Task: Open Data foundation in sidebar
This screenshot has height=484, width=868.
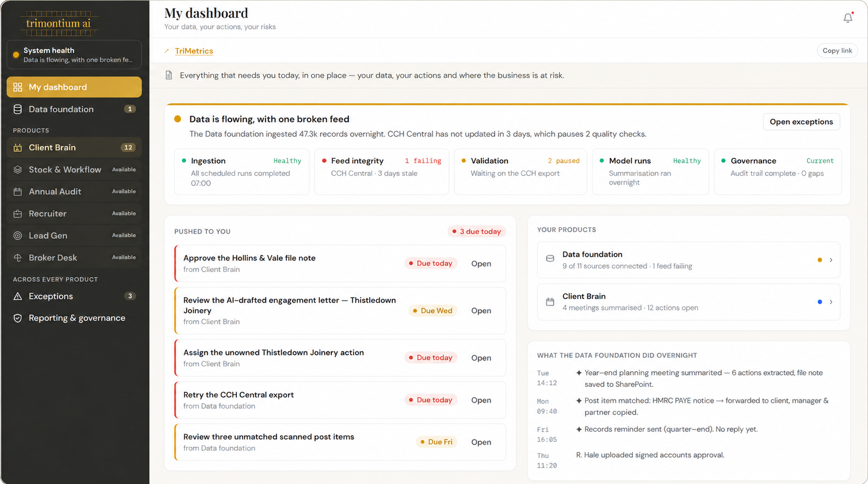Action: (74, 109)
